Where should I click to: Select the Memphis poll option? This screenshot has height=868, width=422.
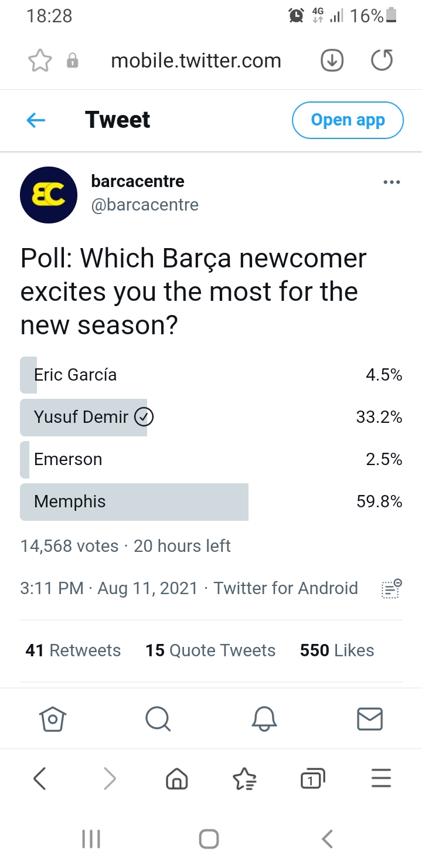211,501
